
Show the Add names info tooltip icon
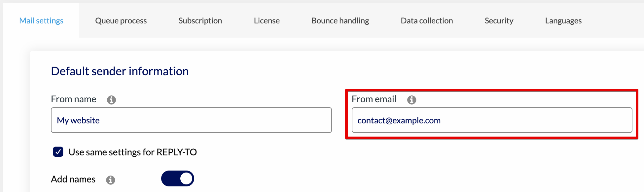click(111, 180)
